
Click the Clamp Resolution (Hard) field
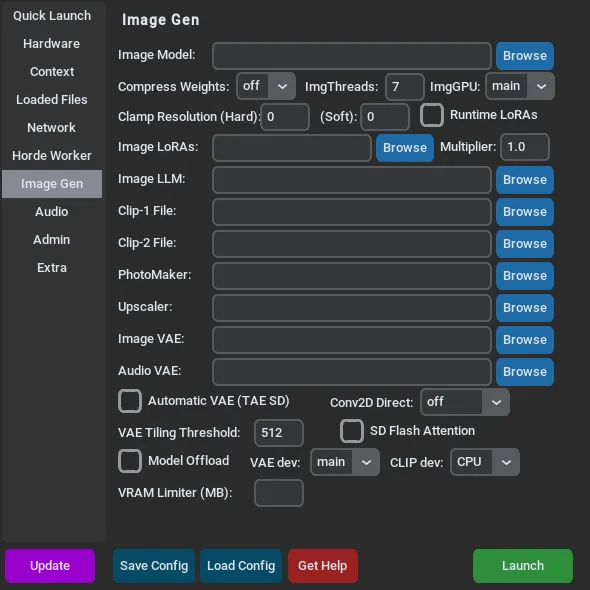point(285,117)
